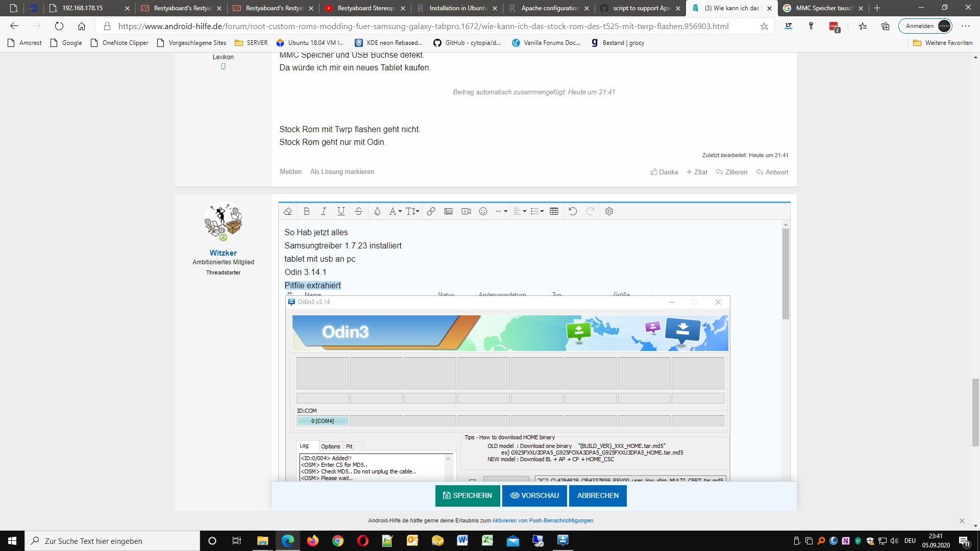Open the Favorites list icon
This screenshot has height=551, width=980.
pyautogui.click(x=863, y=26)
